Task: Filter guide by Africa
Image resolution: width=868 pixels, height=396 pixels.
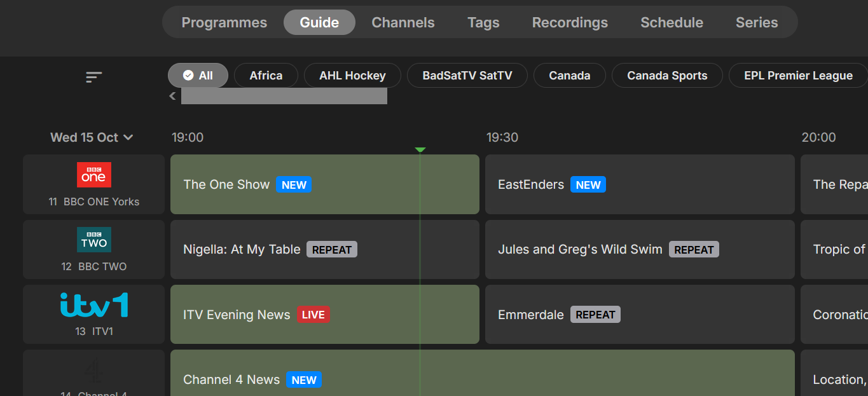Action: pos(266,75)
